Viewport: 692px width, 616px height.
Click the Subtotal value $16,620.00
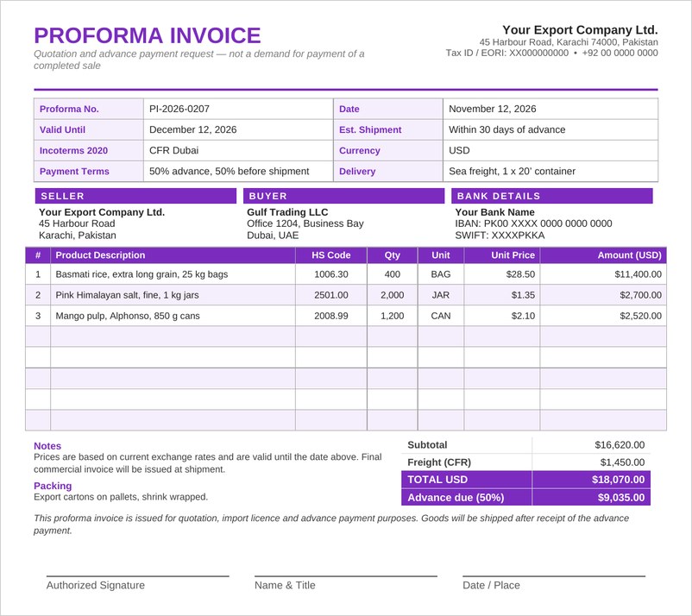click(x=620, y=445)
